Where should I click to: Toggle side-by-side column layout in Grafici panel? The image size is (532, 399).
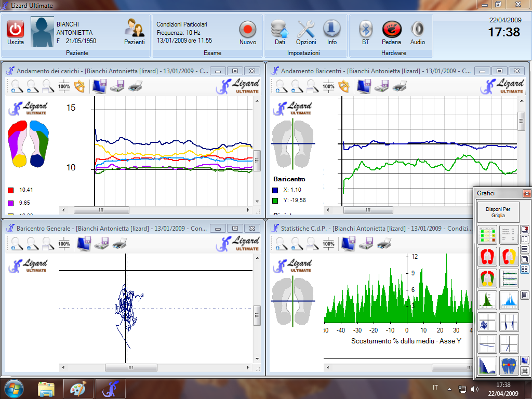click(524, 240)
